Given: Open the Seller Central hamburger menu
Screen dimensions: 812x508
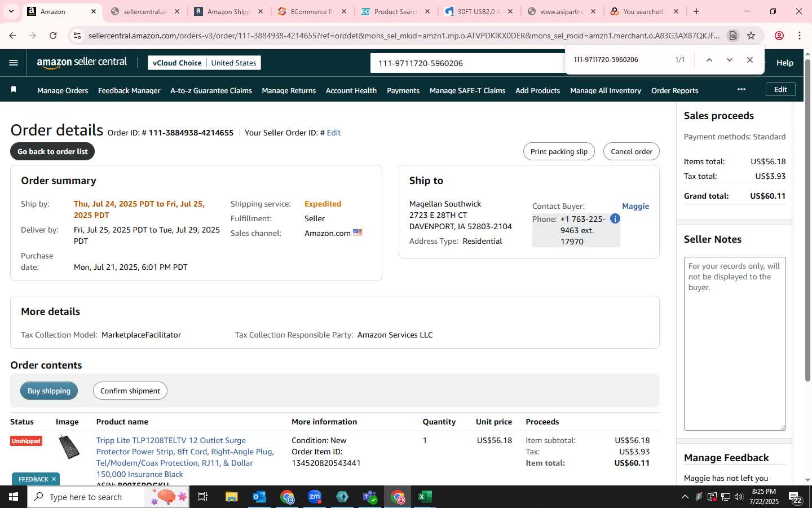Looking at the screenshot, I should 14,63.
